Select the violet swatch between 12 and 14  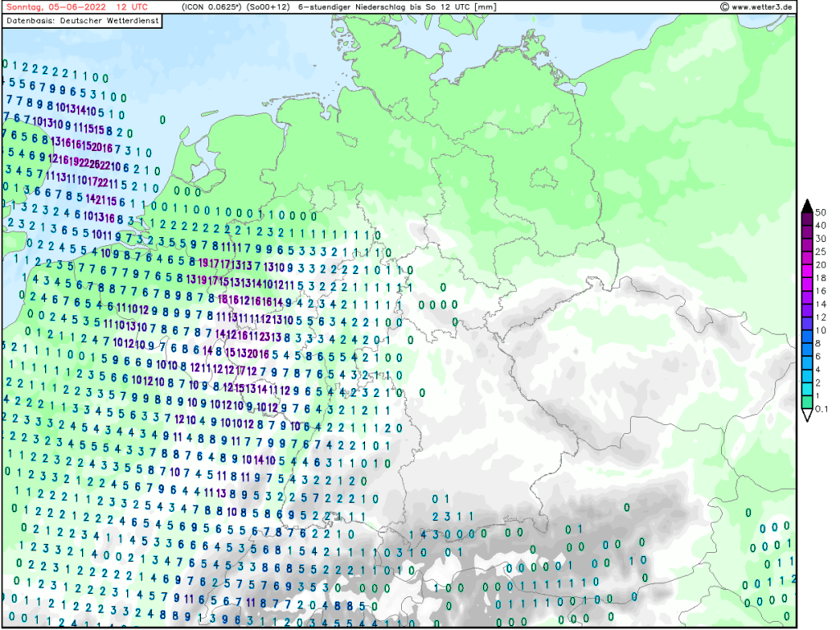coord(807,310)
